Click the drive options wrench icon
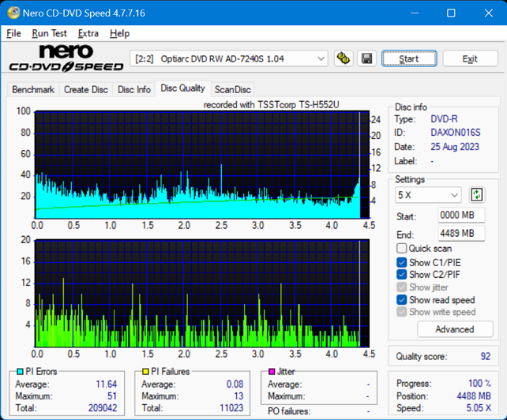Image resolution: width=507 pixels, height=420 pixels. pos(344,58)
